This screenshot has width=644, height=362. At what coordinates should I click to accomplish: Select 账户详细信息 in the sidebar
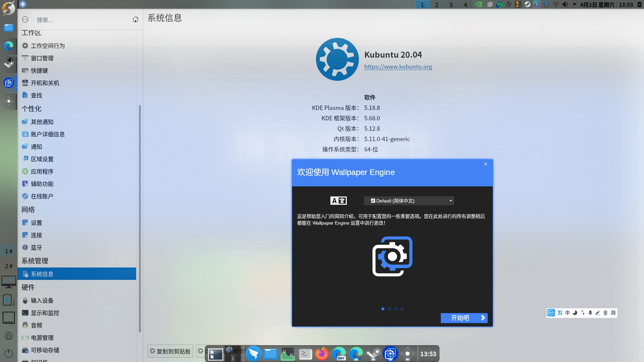tap(77, 134)
